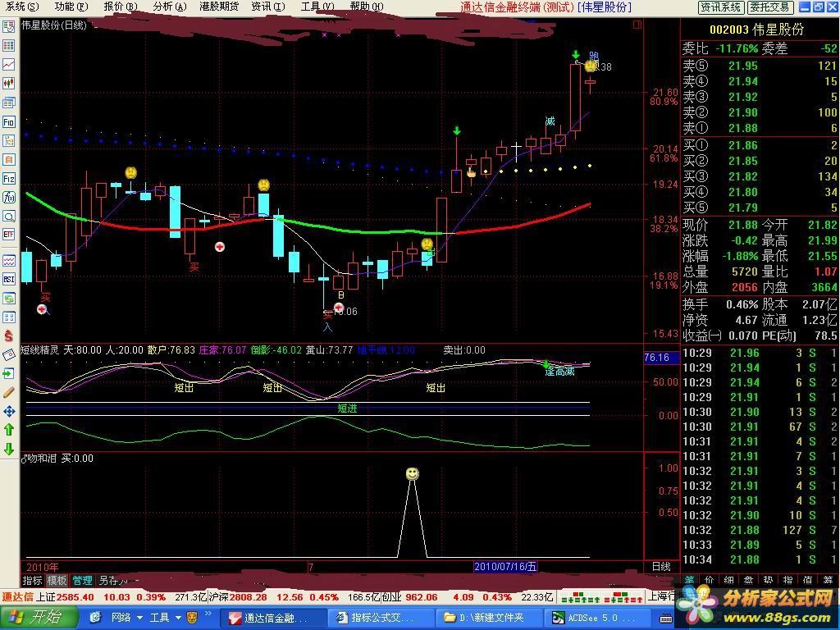The width and height of the screenshot is (840, 630).
Task: Open the 报价(B) menu
Action: coord(121,7)
